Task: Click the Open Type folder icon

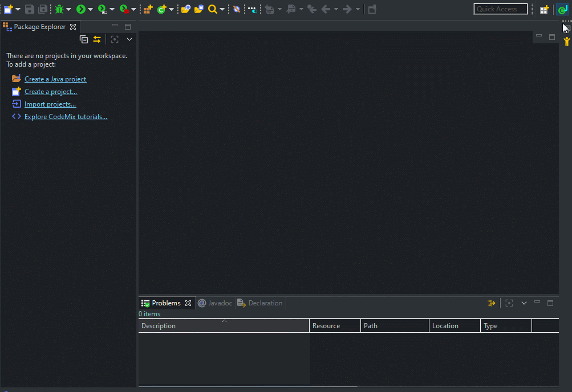Action: click(x=185, y=9)
